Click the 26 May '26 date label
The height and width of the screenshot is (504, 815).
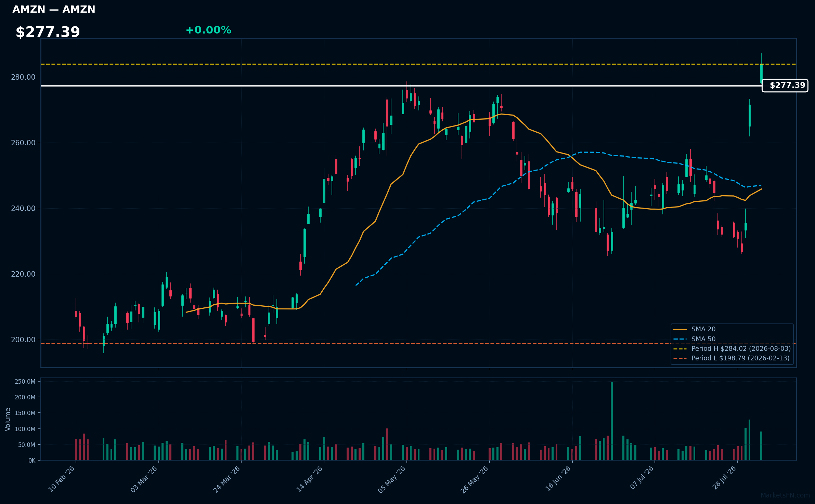coord(475,479)
